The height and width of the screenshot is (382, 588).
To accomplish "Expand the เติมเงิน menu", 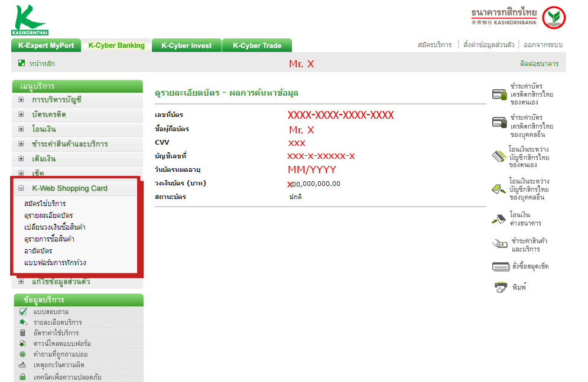I will point(21,158).
